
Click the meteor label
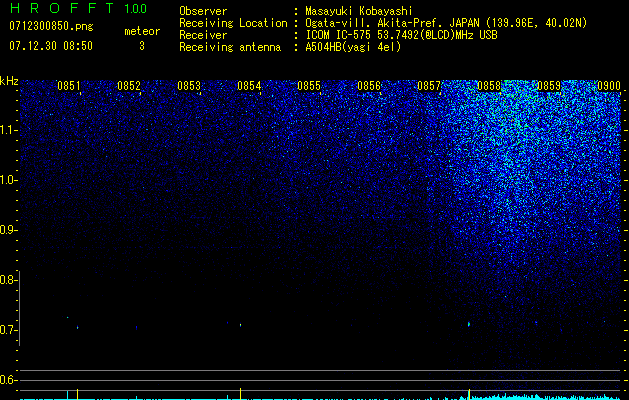point(142,31)
